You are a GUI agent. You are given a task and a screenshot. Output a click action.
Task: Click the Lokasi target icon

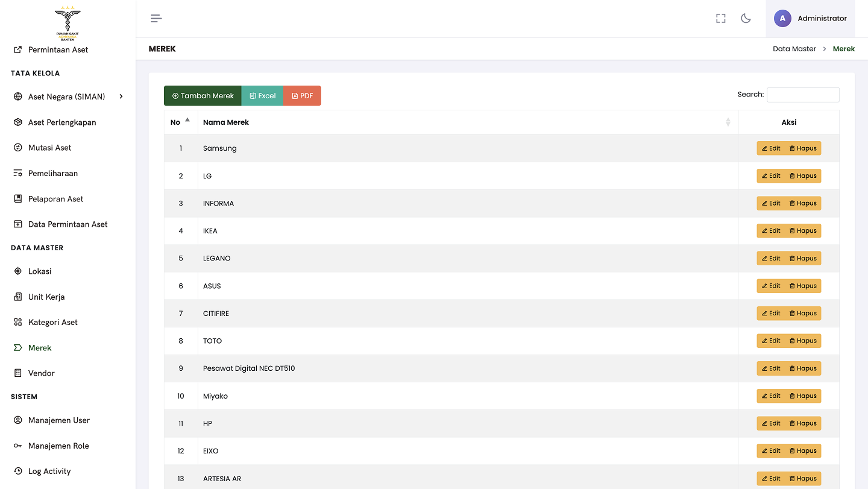pos(17,271)
